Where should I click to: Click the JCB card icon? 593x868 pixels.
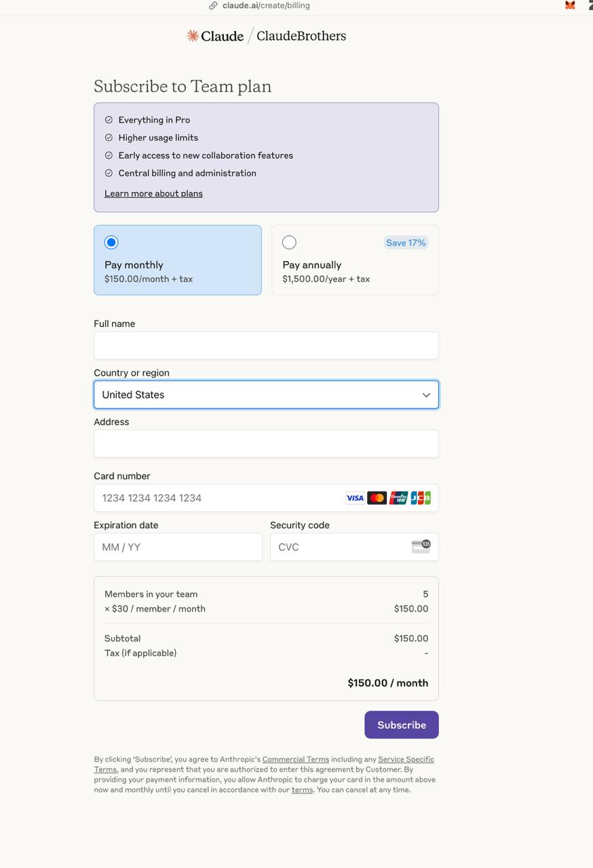pos(421,498)
